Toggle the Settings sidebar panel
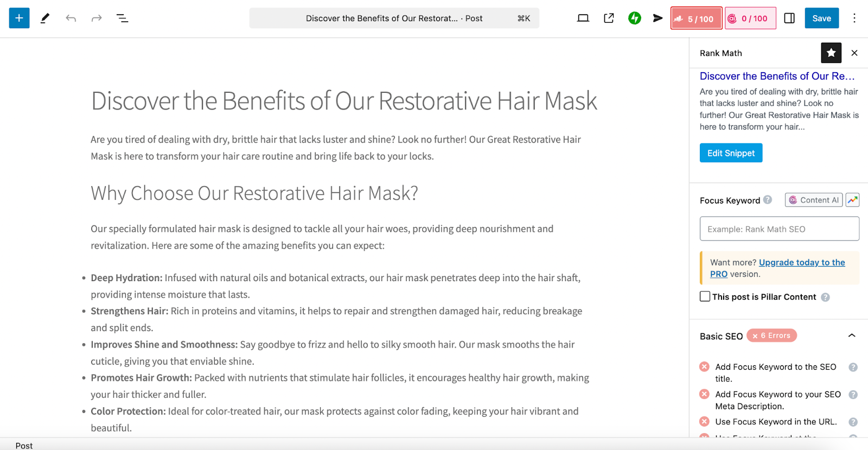Screen dimensions: 868x450 click(x=789, y=18)
